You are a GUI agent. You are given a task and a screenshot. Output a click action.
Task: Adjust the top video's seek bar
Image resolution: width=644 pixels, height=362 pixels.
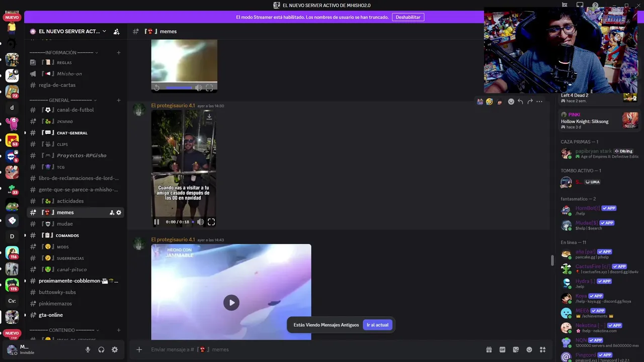(x=179, y=87)
